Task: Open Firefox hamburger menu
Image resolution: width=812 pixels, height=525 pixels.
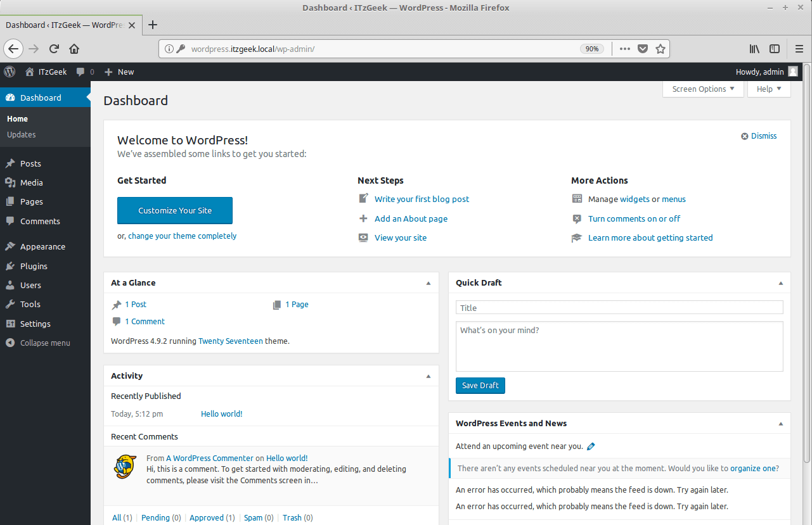Action: (x=799, y=49)
